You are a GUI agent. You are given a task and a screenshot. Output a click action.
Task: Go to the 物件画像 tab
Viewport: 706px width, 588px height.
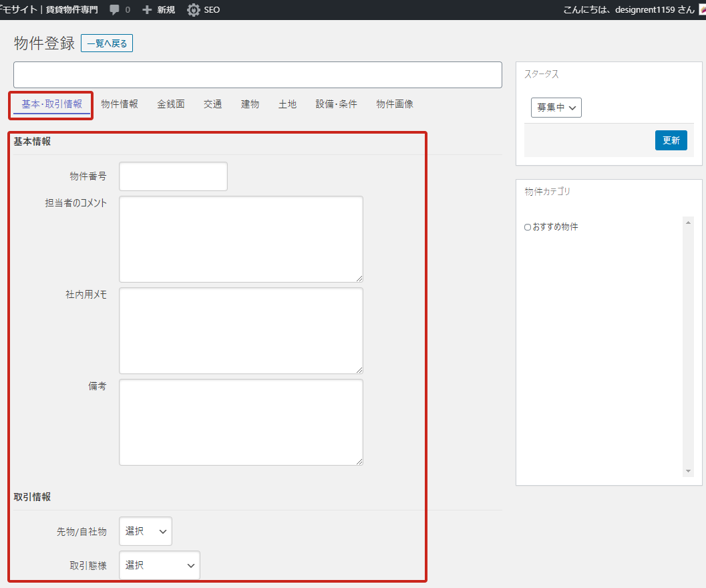pos(394,104)
